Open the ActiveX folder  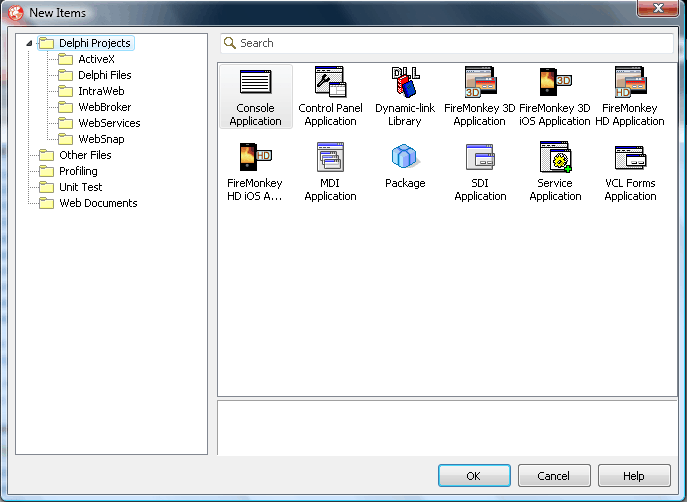pyautogui.click(x=86, y=59)
